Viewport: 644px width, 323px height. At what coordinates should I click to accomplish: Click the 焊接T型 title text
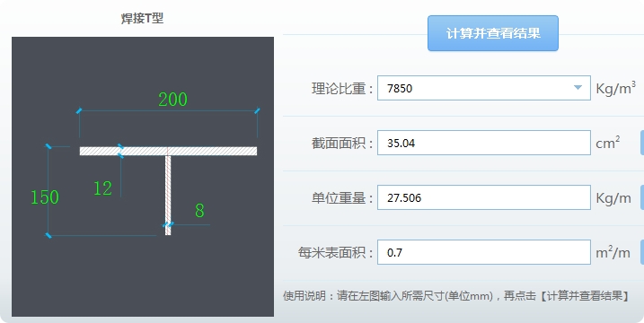pyautogui.click(x=142, y=19)
